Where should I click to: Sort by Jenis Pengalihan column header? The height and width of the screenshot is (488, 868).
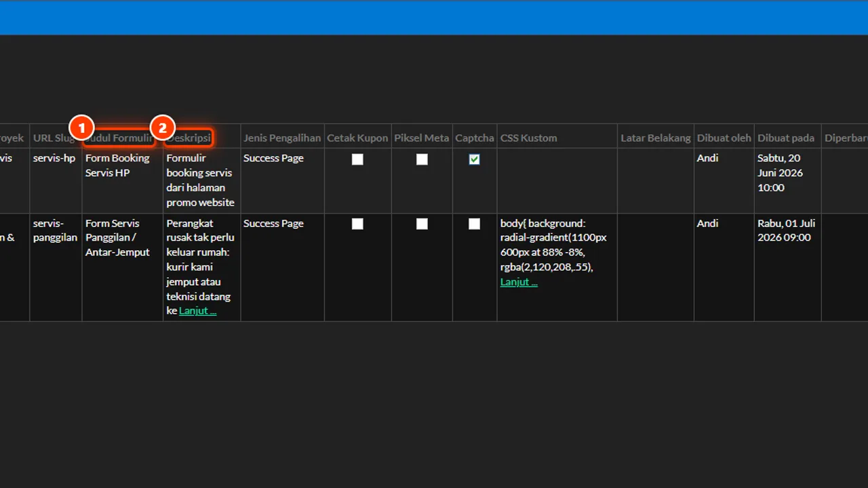point(282,138)
